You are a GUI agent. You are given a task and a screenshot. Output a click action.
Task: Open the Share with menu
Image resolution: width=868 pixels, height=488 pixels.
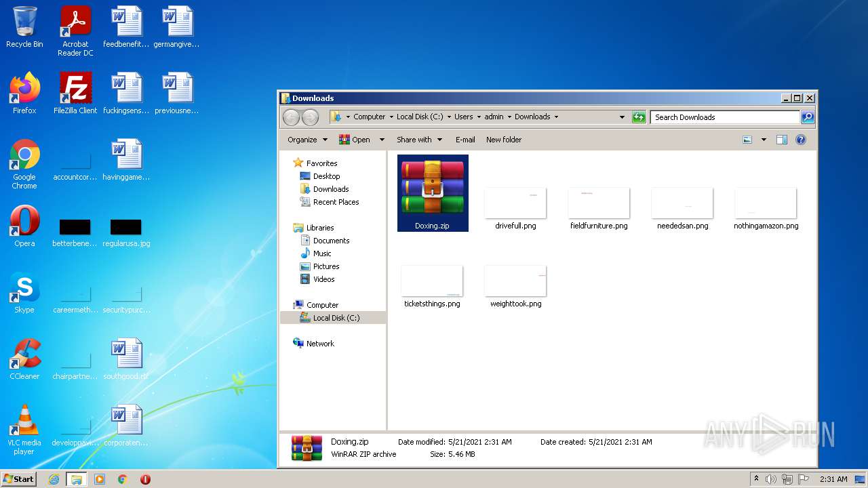[419, 140]
